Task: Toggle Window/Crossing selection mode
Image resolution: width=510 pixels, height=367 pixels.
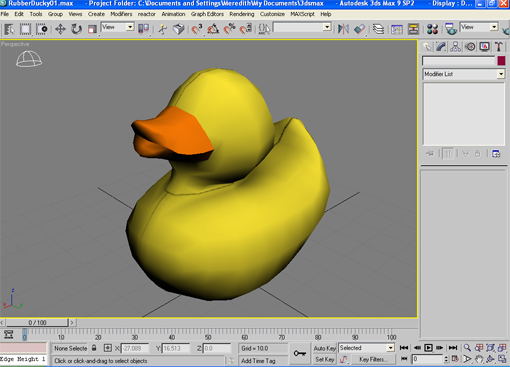Action: coord(42,29)
